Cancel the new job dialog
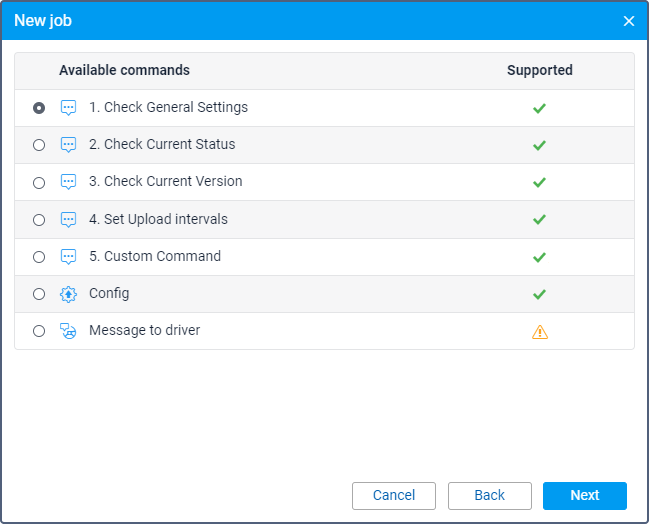Image resolution: width=649 pixels, height=524 pixels. (393, 496)
